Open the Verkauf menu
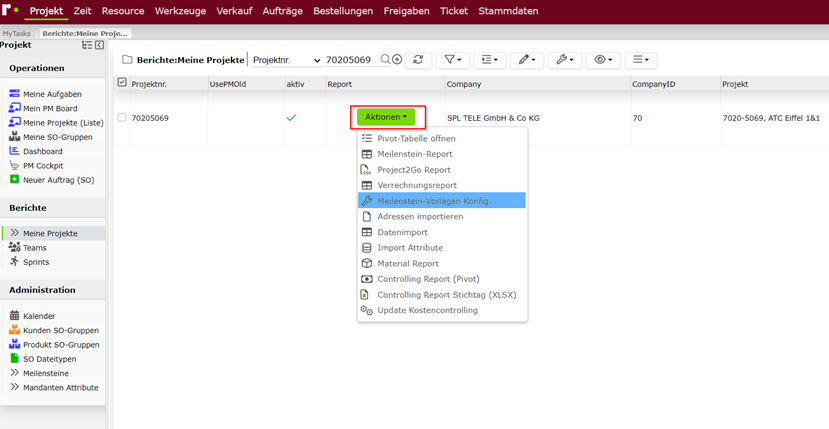 pos(234,11)
